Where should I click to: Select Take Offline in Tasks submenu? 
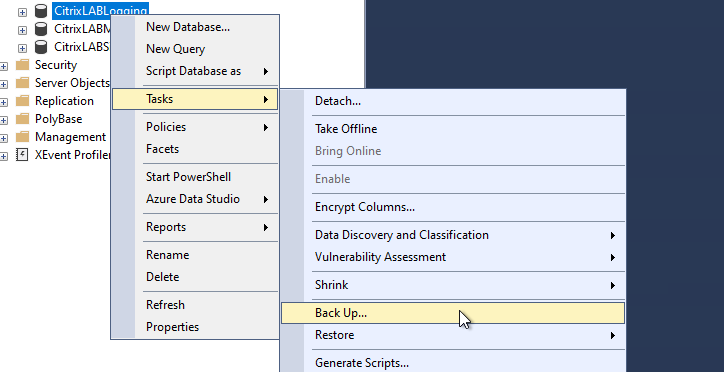pyautogui.click(x=452, y=129)
